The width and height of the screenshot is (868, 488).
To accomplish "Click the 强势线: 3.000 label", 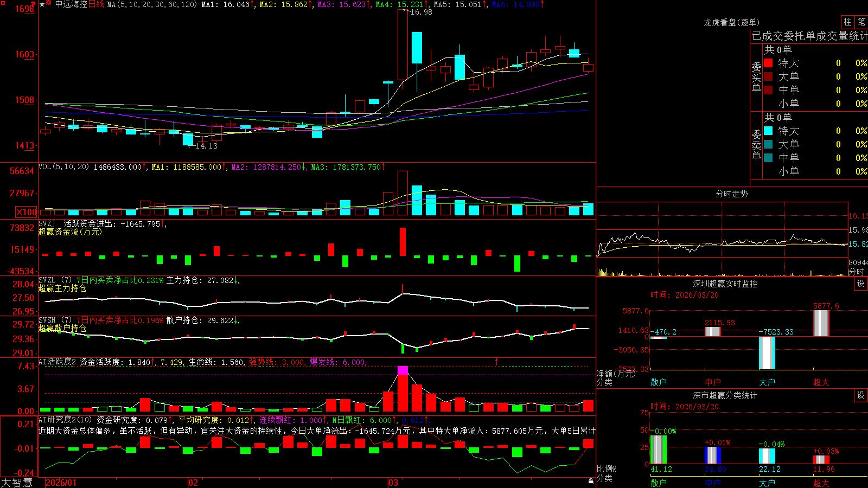I will coord(277,362).
